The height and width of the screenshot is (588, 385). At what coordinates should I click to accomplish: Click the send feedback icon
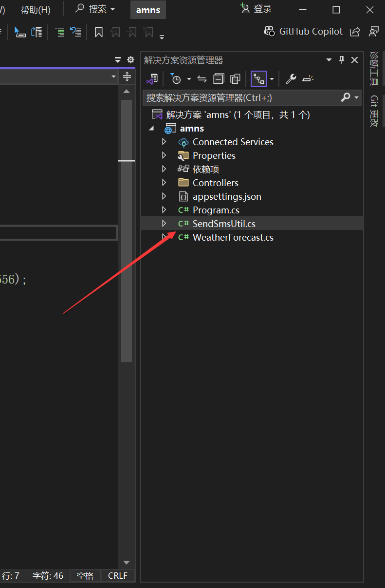coord(373,32)
